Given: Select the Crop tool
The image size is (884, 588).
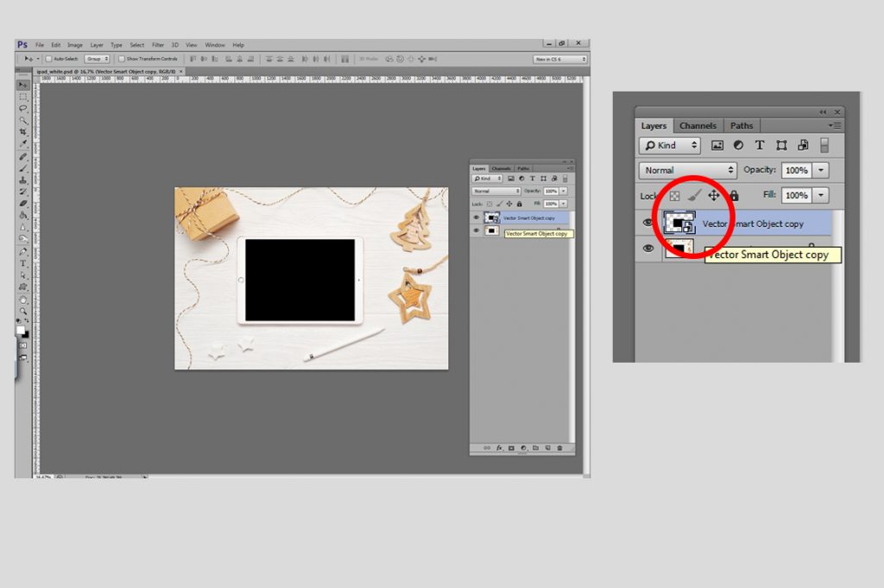Looking at the screenshot, I should pos(23,132).
